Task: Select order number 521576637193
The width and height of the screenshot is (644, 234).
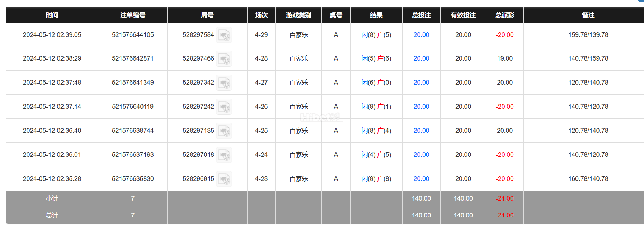Action: [x=133, y=155]
